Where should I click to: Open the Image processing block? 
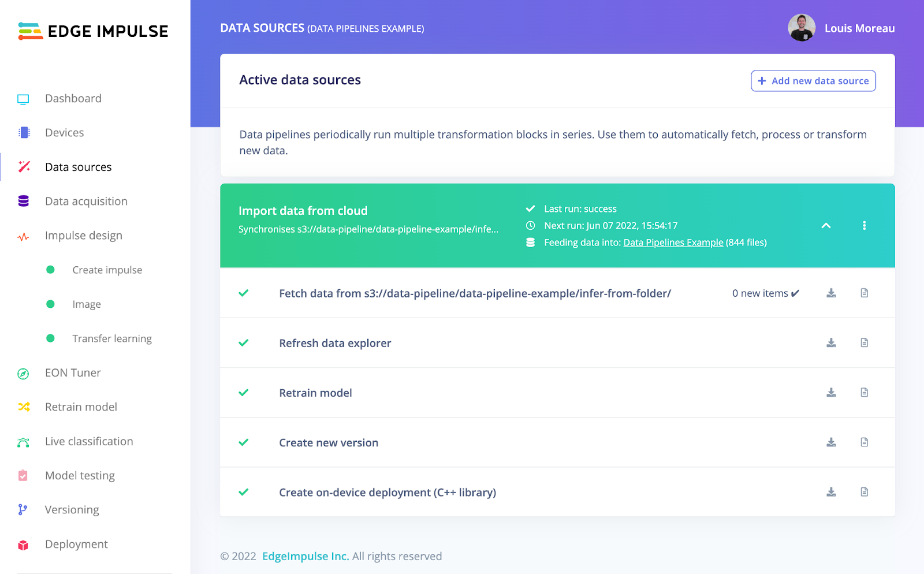[x=87, y=304]
